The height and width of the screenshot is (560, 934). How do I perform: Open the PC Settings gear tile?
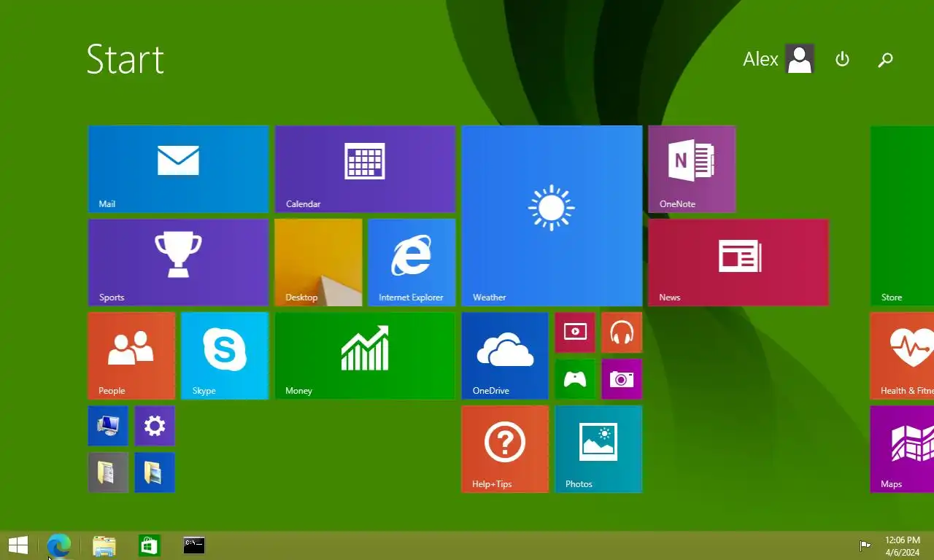[155, 426]
